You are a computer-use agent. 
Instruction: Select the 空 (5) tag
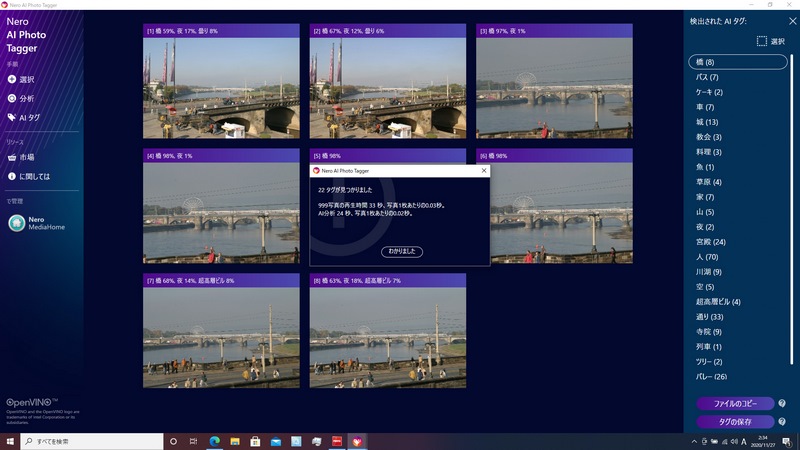click(705, 287)
